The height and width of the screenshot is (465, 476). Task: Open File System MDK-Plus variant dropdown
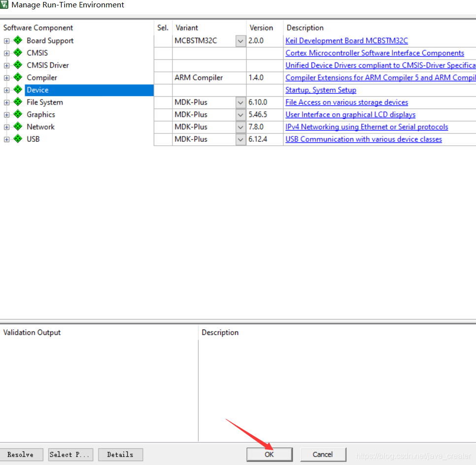tap(240, 102)
